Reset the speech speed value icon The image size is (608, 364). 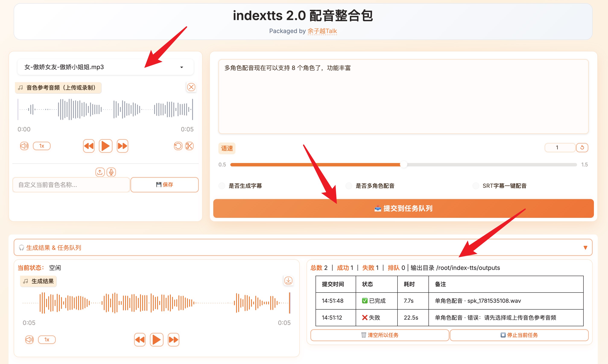[582, 147]
